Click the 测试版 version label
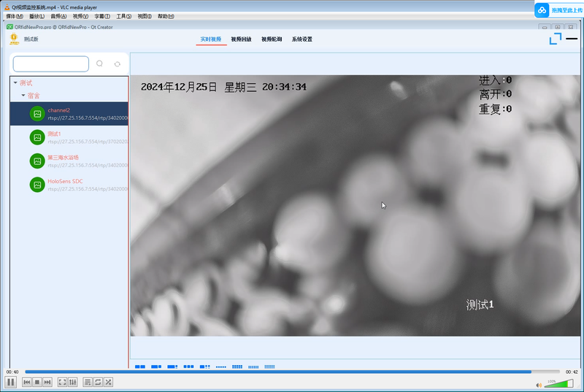Image resolution: width=584 pixels, height=392 pixels. [x=31, y=39]
